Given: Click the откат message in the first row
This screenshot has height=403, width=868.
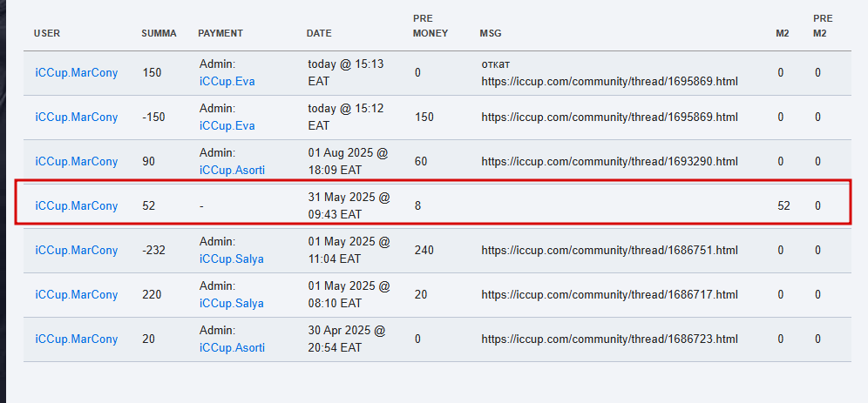Looking at the screenshot, I should (496, 64).
